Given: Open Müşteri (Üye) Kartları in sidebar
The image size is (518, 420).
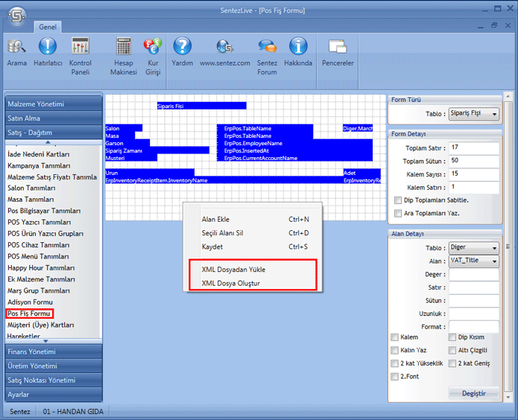Looking at the screenshot, I should [41, 325].
